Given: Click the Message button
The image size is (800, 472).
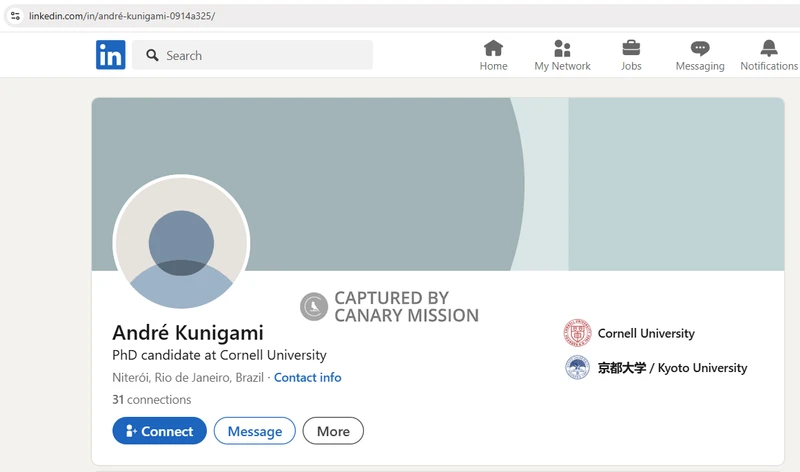Looking at the screenshot, I should point(255,431).
